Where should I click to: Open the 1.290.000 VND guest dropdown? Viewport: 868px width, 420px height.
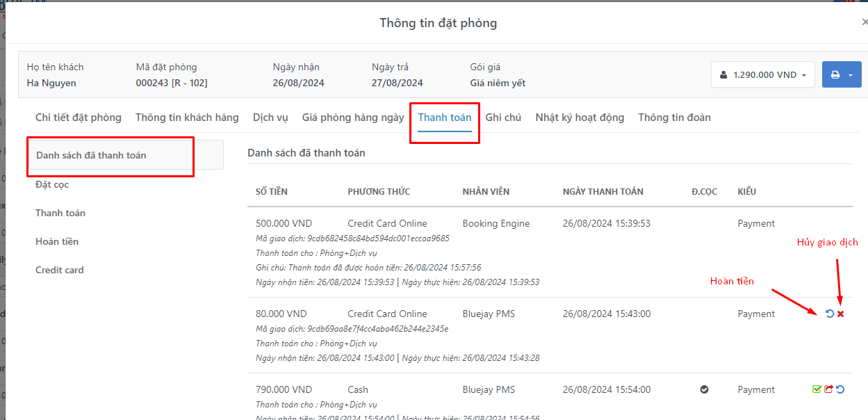click(x=763, y=74)
